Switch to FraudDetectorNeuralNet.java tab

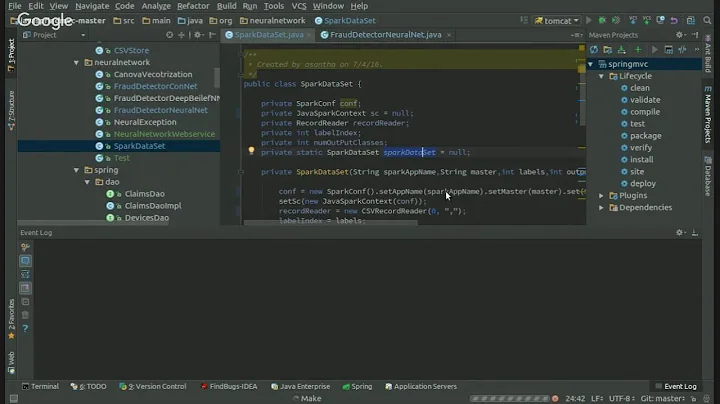pyautogui.click(x=386, y=35)
